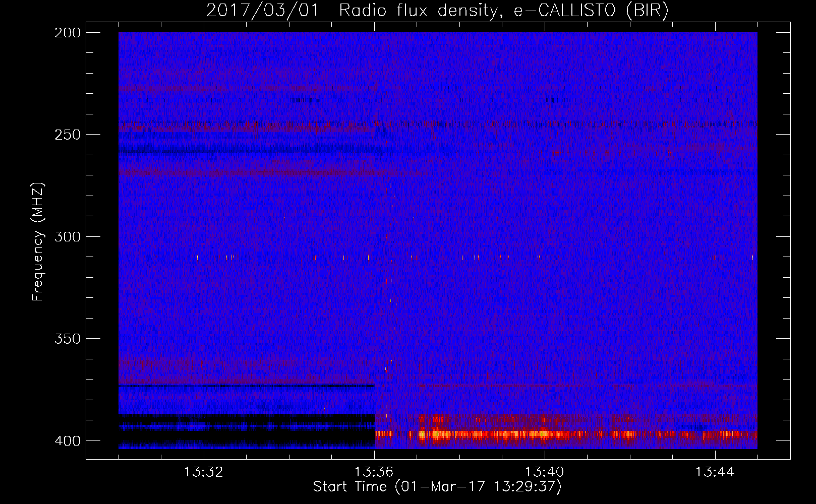Screen dimensions: 816x504
Task: Click the 350 frequency tick label
Action: [x=68, y=339]
